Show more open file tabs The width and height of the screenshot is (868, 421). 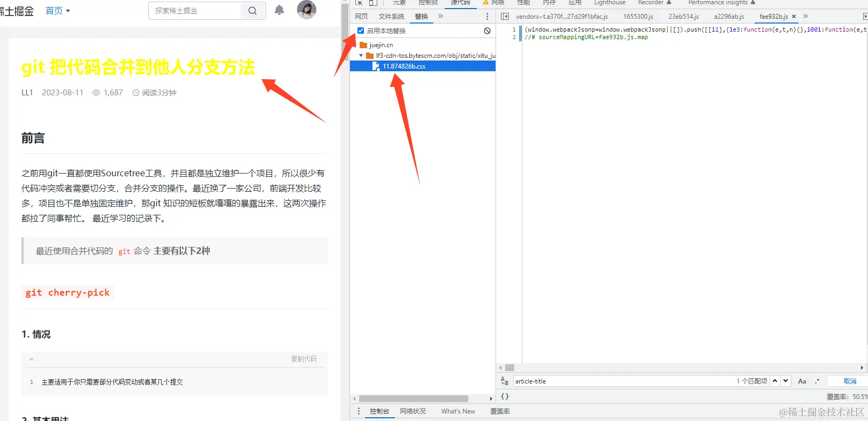click(x=805, y=17)
